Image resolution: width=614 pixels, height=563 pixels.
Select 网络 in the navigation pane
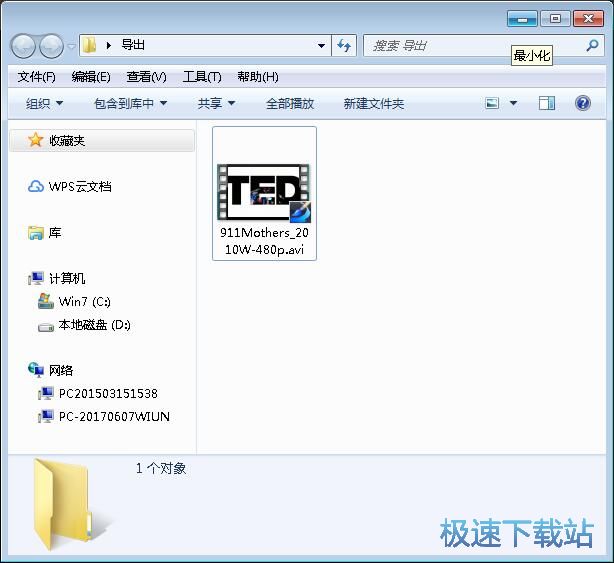click(61, 370)
